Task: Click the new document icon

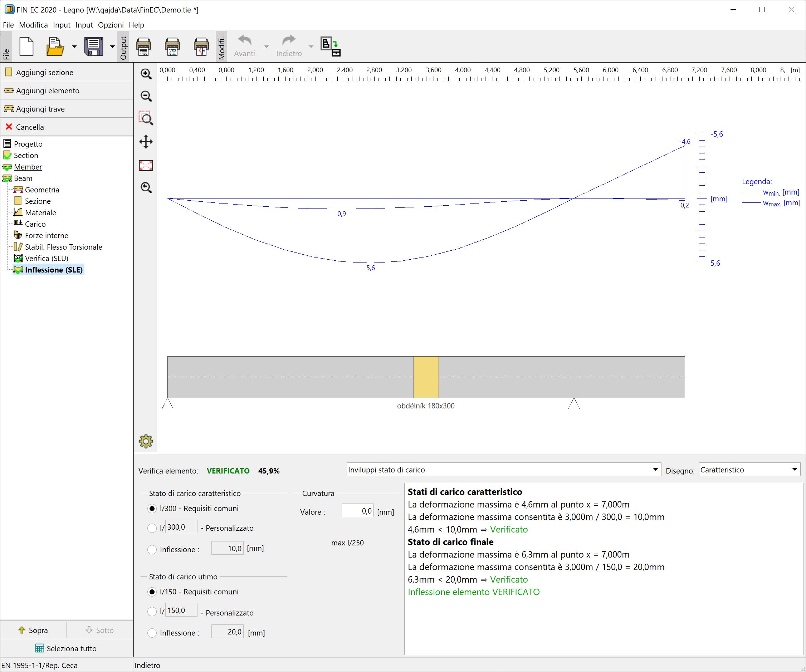Action: pos(26,46)
